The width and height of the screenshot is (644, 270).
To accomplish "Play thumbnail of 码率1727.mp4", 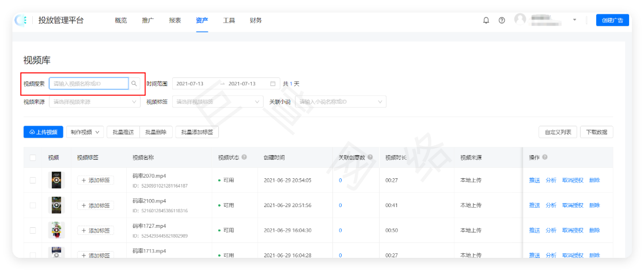I will (56, 230).
